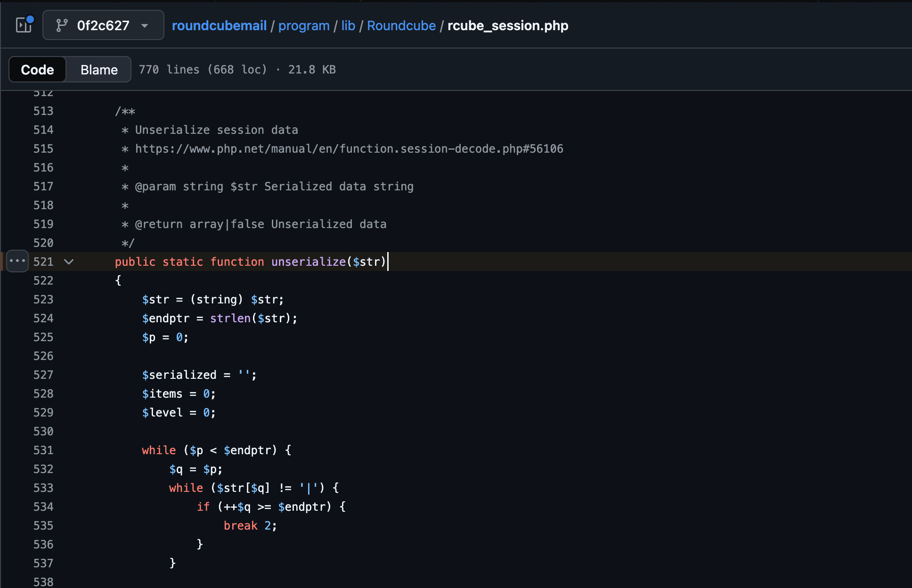Click the '@param string $str' comment line
This screenshot has width=912, height=588.
(x=268, y=186)
